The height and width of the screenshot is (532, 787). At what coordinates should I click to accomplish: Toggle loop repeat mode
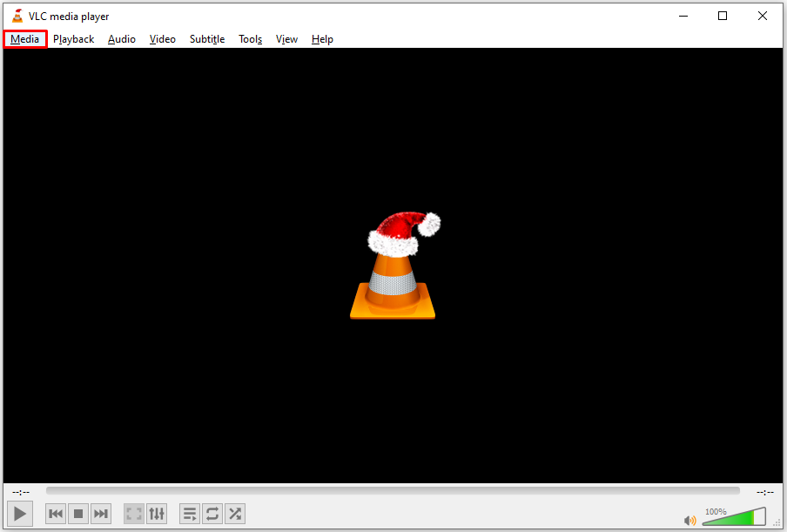pyautogui.click(x=212, y=514)
